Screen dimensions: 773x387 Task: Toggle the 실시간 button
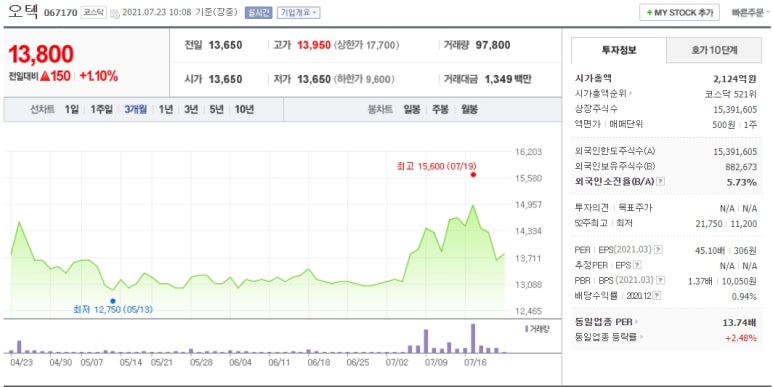[x=258, y=13]
